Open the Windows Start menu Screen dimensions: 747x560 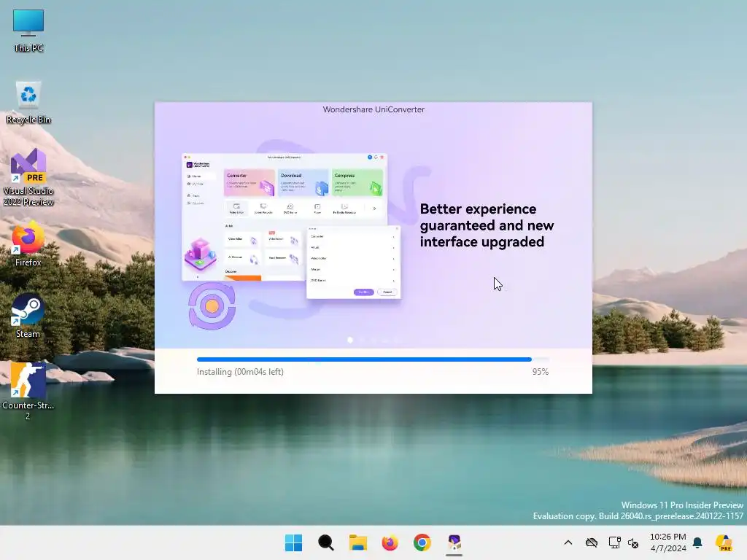coord(293,542)
